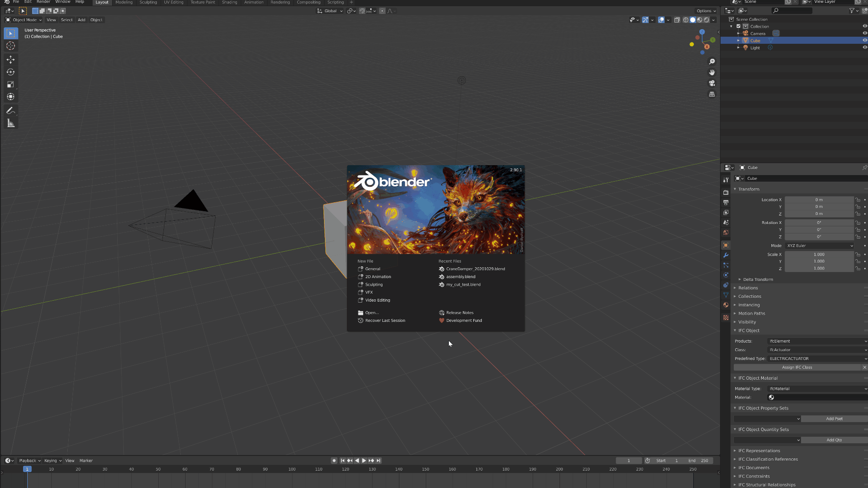Open the Physics properties tab
The image size is (868, 488).
pos(726,275)
